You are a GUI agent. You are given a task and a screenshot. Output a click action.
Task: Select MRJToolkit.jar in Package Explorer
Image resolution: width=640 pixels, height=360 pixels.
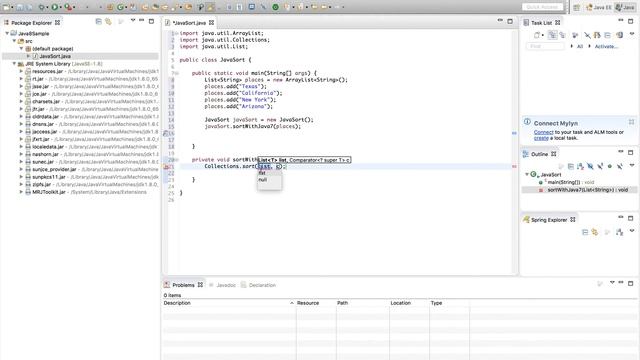pyautogui.click(x=49, y=192)
